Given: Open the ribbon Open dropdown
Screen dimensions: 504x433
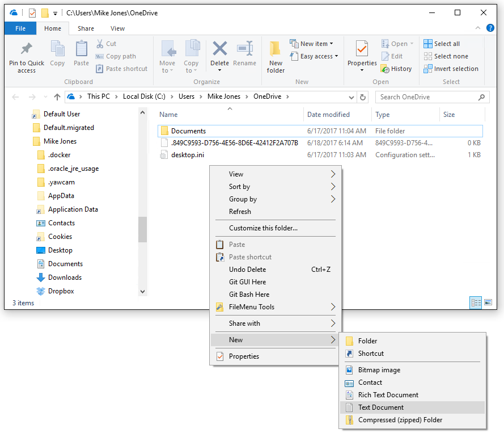Looking at the screenshot, I should (397, 44).
